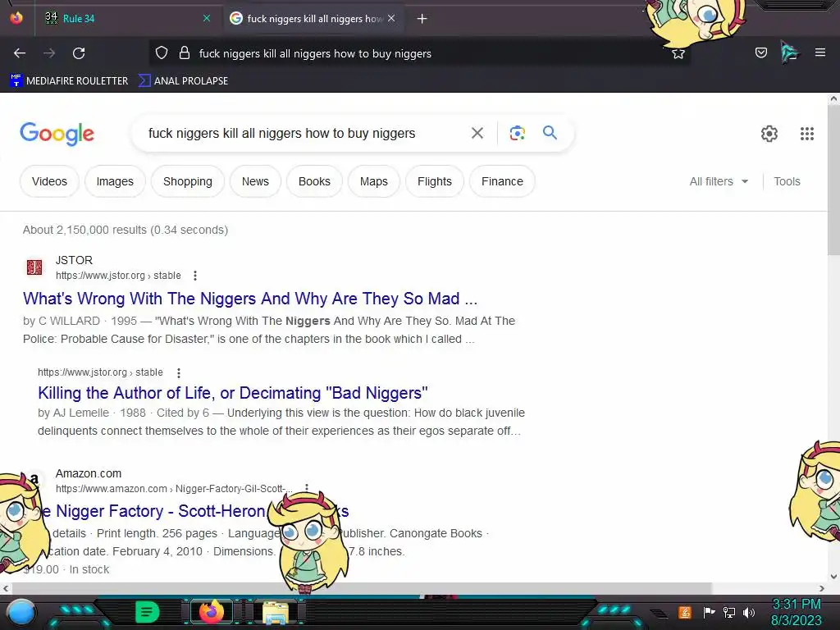Open the tracking protection shield panel

[162, 53]
